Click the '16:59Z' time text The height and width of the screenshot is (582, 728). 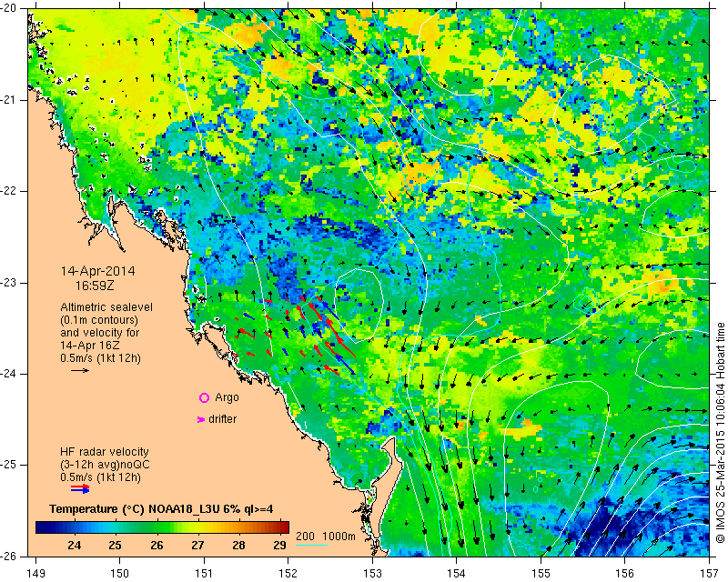(x=95, y=286)
